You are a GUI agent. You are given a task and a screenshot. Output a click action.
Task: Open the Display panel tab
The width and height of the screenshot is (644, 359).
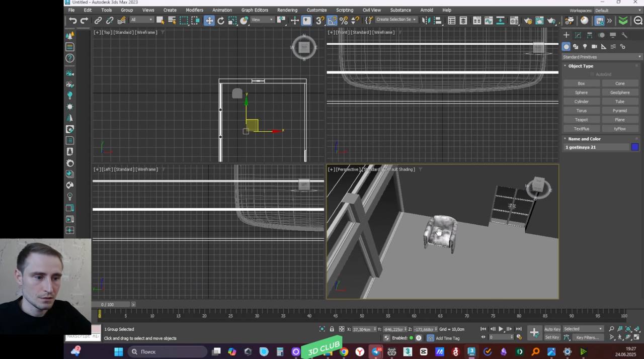coord(613,35)
